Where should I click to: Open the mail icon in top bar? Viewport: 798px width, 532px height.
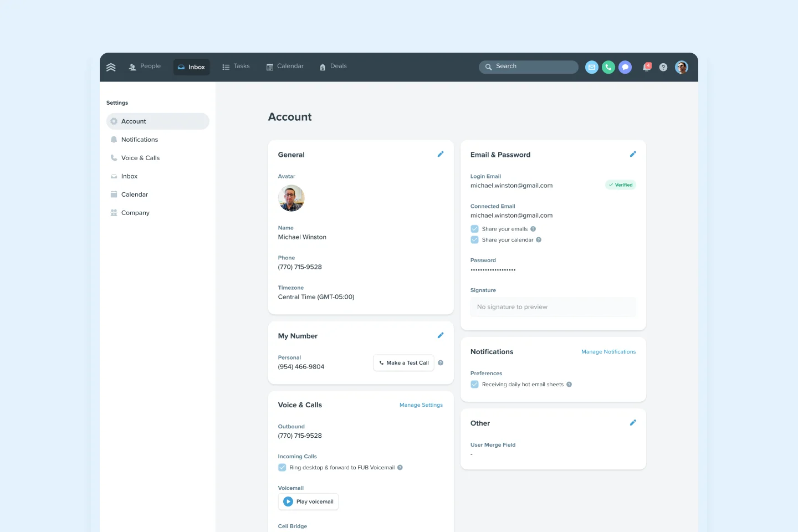[x=592, y=67]
